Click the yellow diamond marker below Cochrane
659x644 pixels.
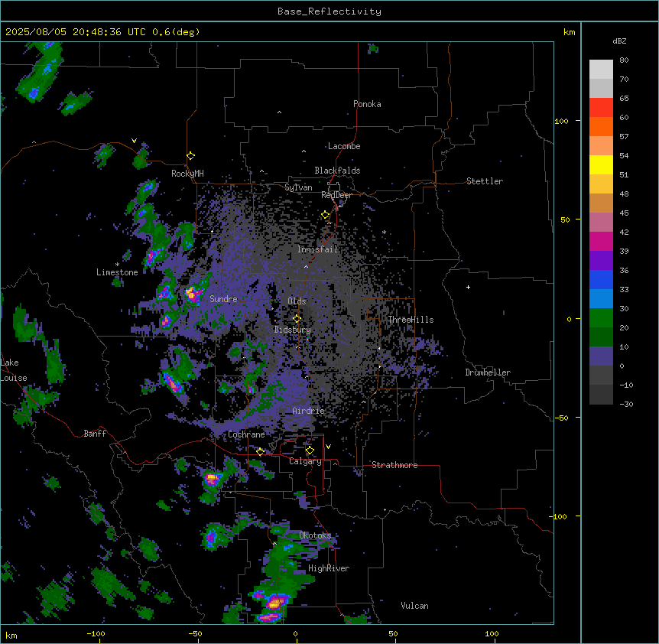260,452
